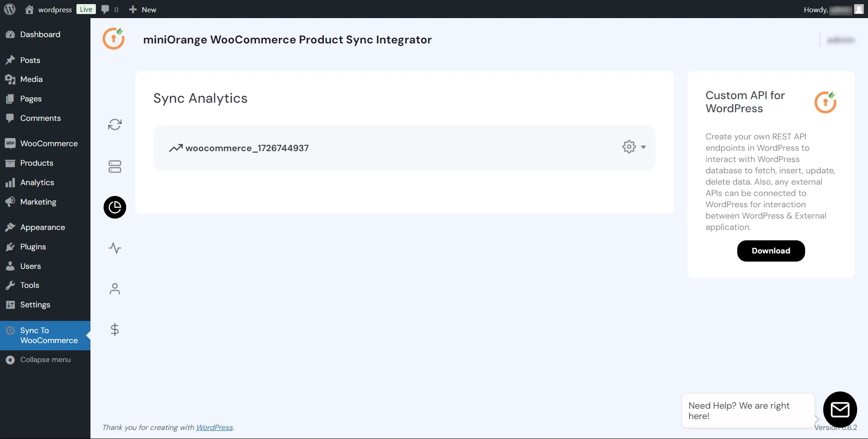Screen dimensions: 868x439
Task: Click the New content menu
Action: (x=142, y=10)
